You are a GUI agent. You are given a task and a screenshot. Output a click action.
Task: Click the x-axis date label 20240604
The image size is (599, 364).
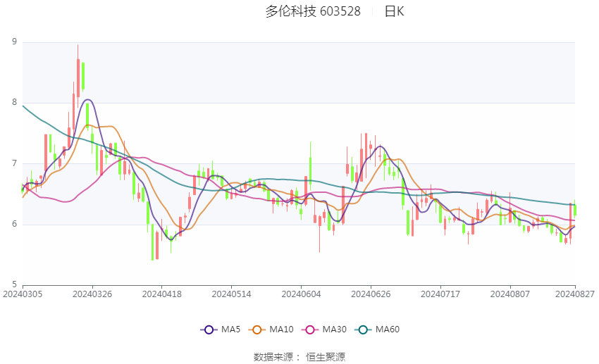301,294
